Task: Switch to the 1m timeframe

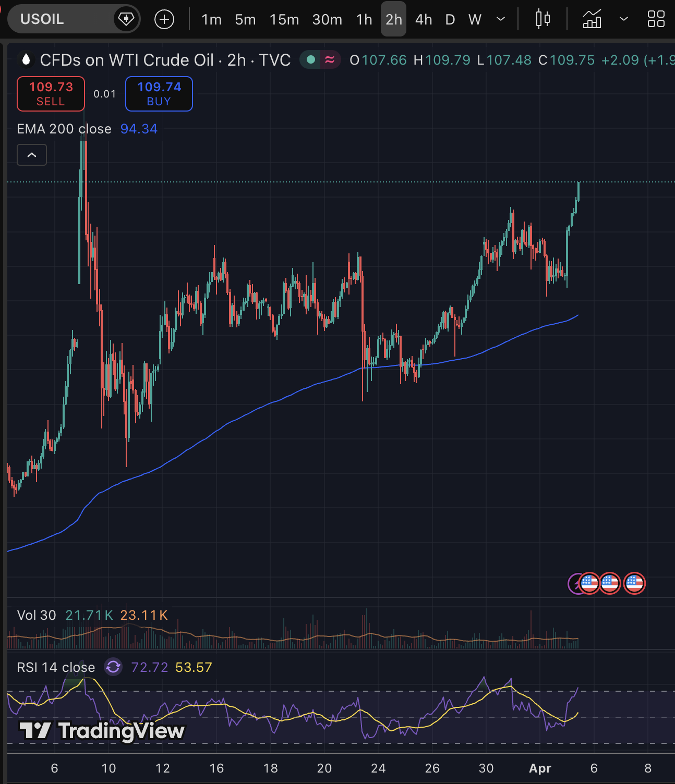Action: (212, 20)
